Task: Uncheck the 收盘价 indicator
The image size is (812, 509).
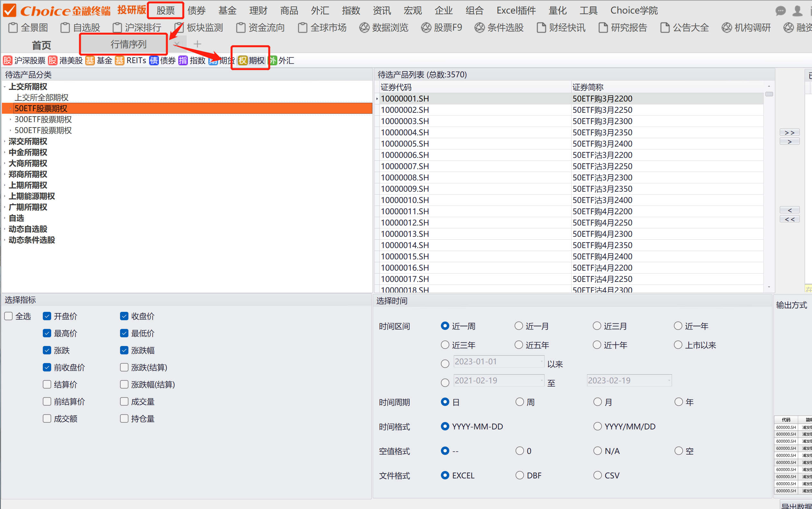Action: [x=124, y=316]
